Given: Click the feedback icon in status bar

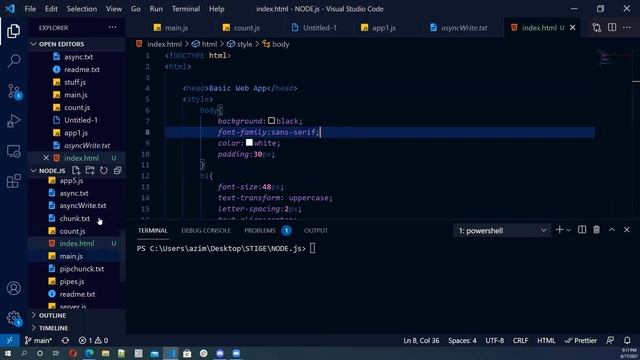Looking at the screenshot, I should click(x=610, y=340).
